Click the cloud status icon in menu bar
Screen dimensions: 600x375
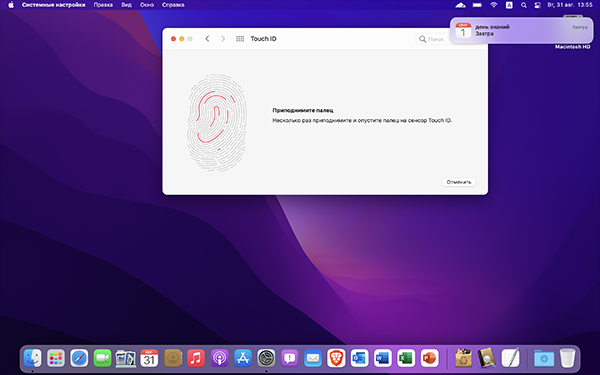[460, 5]
